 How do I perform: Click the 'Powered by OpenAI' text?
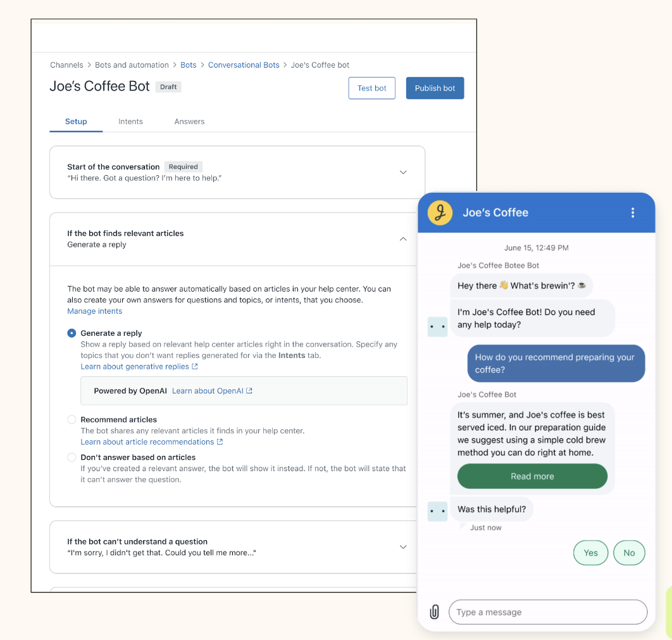pyautogui.click(x=130, y=391)
